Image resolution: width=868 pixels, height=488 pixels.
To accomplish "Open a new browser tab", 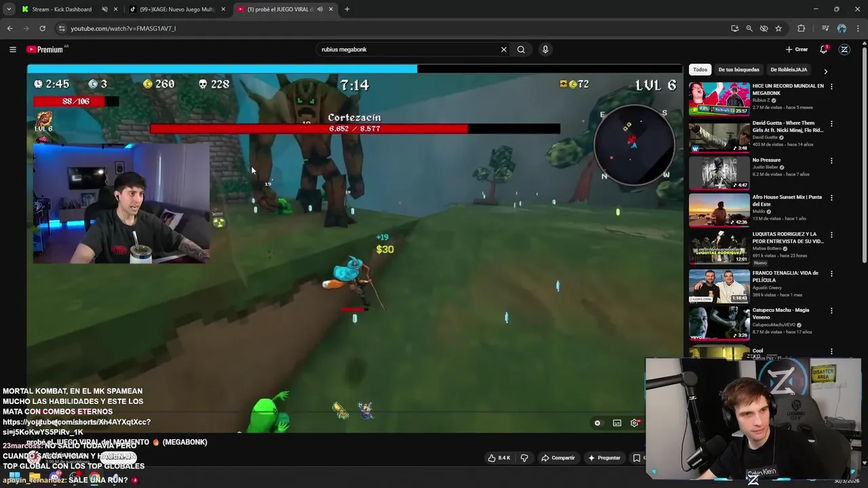I will (347, 9).
